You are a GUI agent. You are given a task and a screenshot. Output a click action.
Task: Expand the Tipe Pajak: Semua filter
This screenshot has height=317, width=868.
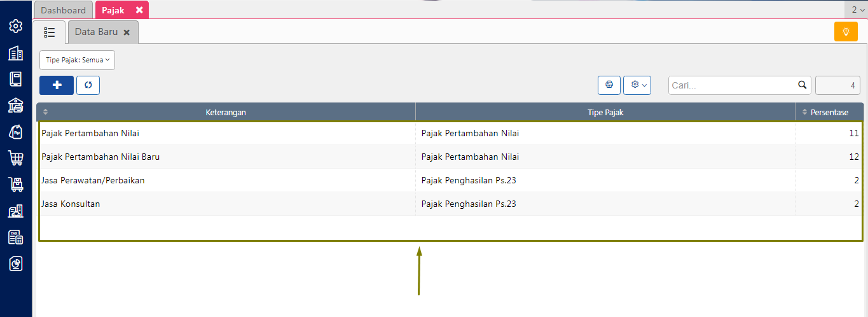click(x=77, y=60)
